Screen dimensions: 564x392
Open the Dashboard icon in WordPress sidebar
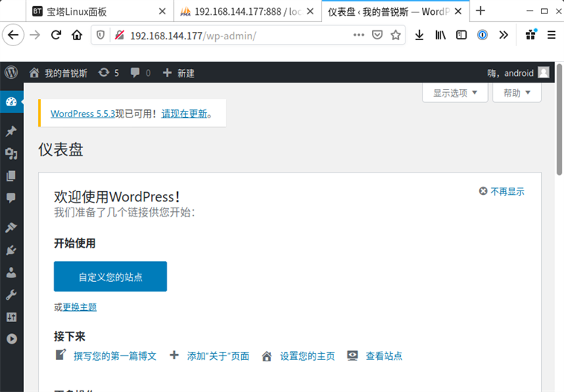tap(11, 102)
